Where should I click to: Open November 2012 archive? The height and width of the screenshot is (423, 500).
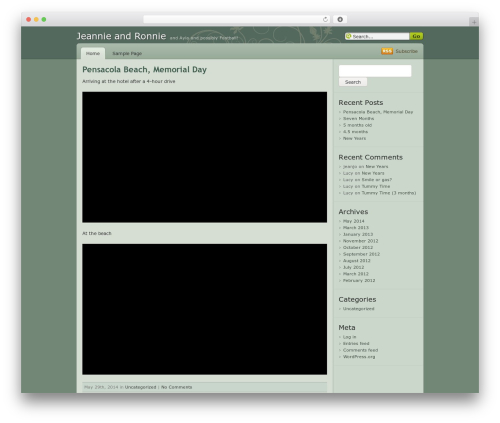pyautogui.click(x=360, y=241)
